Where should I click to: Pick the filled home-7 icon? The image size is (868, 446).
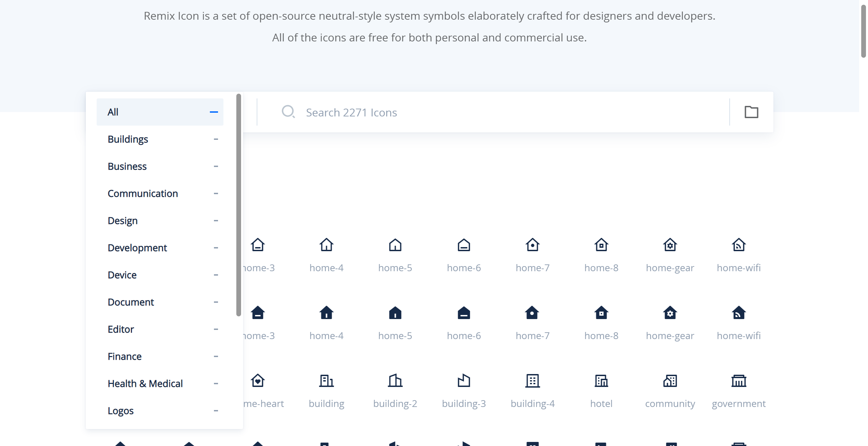tap(532, 313)
